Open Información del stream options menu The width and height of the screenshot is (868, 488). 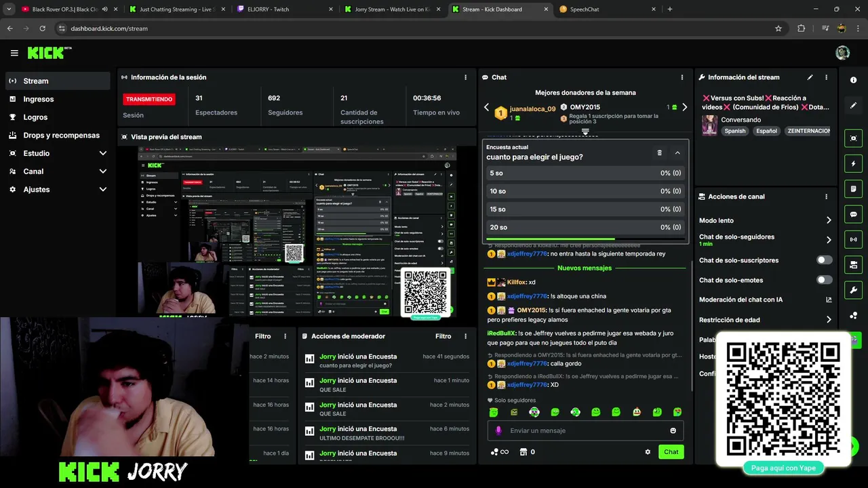[x=826, y=77]
